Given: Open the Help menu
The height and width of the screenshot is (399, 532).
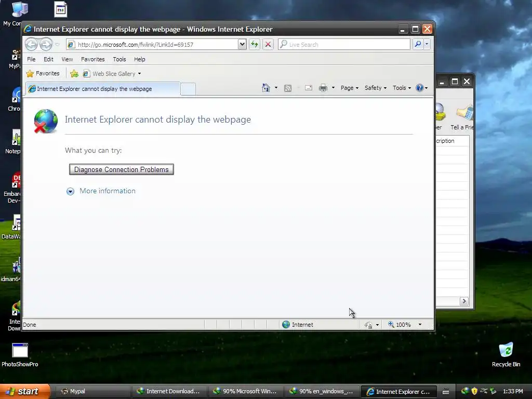Looking at the screenshot, I should 139,59.
